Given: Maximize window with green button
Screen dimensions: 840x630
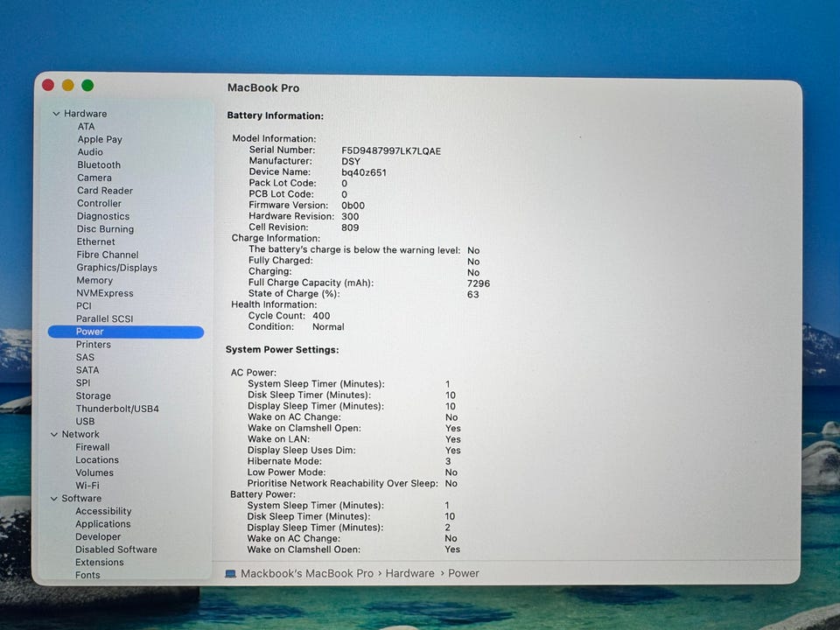Looking at the screenshot, I should [x=87, y=85].
